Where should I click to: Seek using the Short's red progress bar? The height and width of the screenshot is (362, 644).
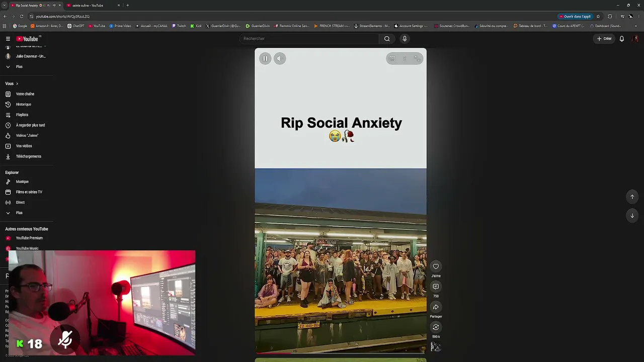[341, 353]
